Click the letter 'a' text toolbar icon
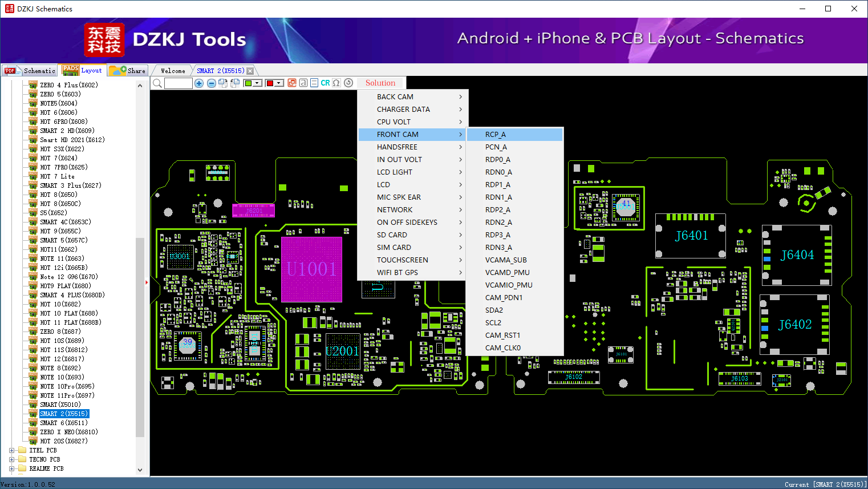The height and width of the screenshot is (489, 868). point(303,83)
